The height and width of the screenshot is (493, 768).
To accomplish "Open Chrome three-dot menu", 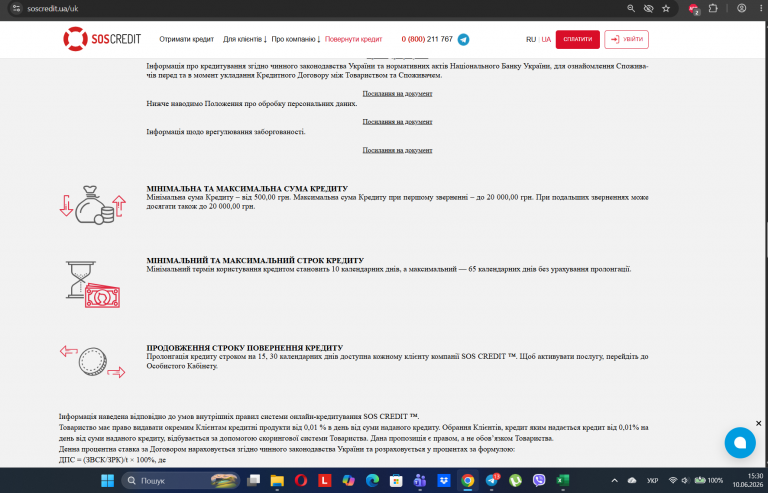I will 761,8.
